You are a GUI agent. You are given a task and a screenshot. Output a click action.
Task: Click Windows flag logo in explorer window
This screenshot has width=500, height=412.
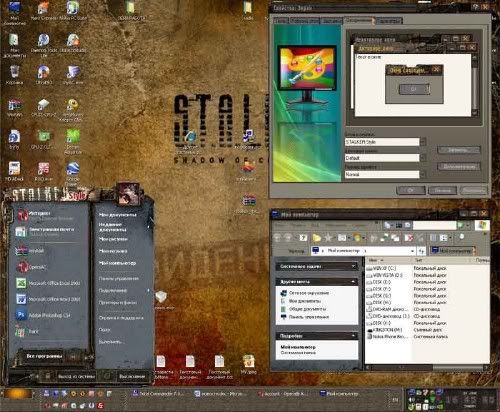(482, 226)
